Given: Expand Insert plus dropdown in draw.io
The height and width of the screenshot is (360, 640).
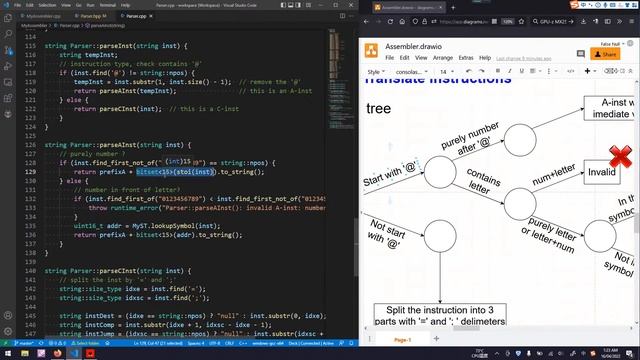Looking at the screenshot, I should 590,71.
